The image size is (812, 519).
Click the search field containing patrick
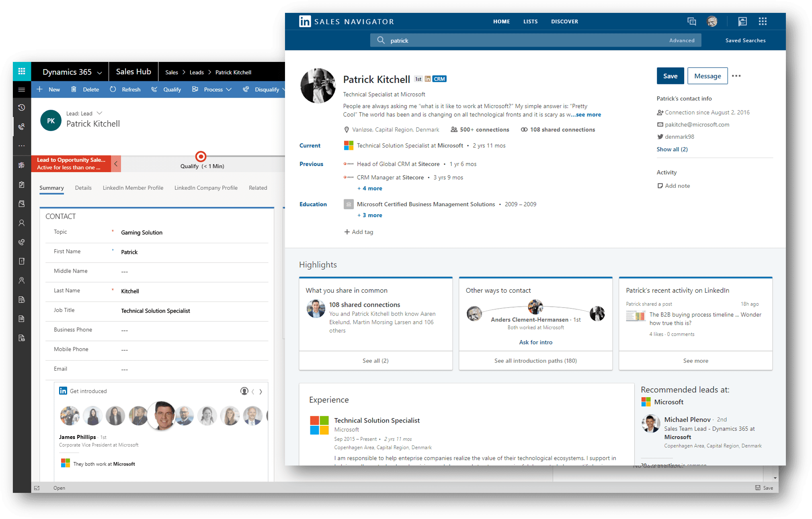[535, 40]
